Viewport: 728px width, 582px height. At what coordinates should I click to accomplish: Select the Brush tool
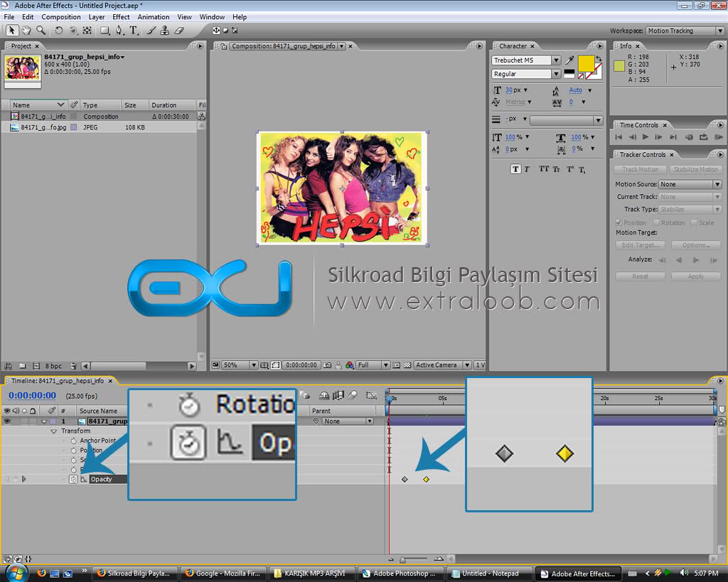tap(151, 31)
